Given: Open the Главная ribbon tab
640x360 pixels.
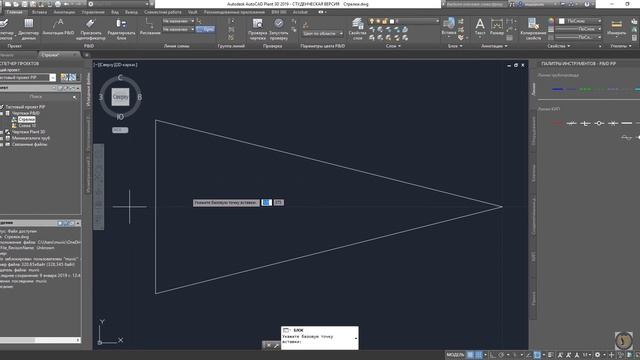Looking at the screenshot, I should coord(14,12).
